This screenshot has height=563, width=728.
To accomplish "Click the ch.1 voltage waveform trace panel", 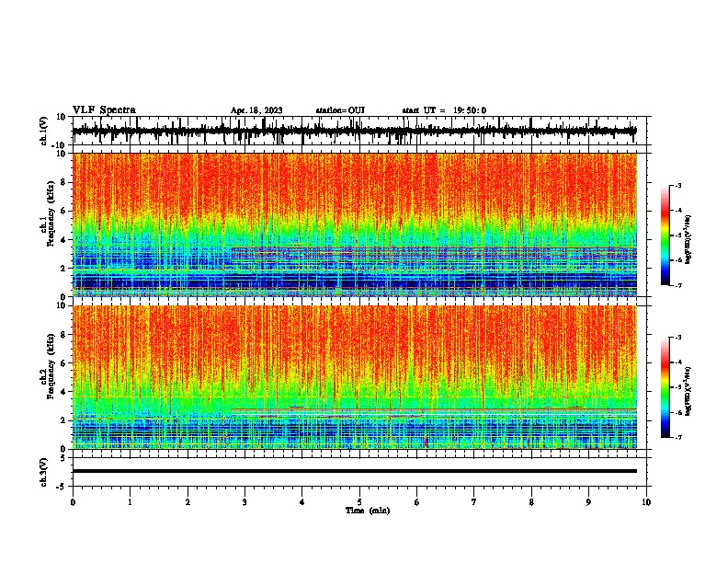I will click(359, 131).
